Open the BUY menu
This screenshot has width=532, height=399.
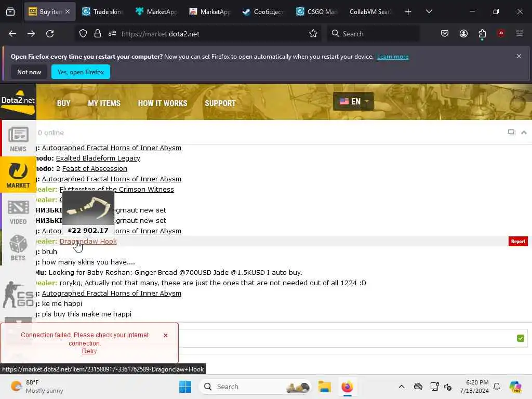pyautogui.click(x=63, y=103)
